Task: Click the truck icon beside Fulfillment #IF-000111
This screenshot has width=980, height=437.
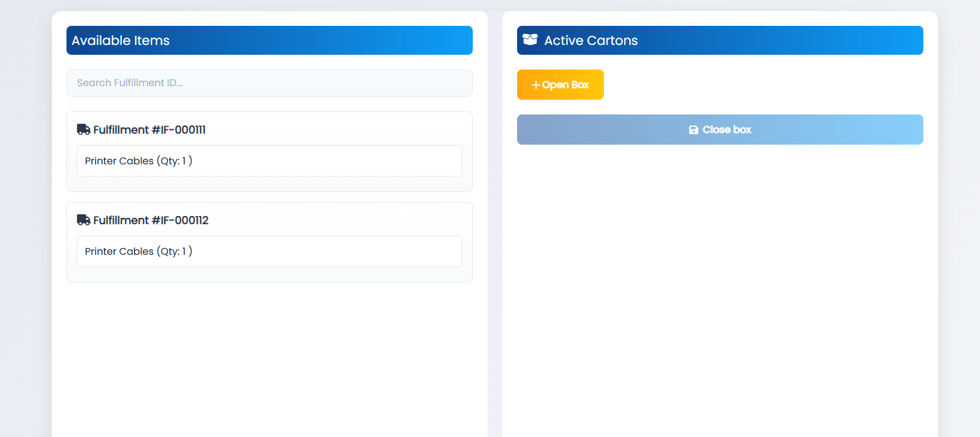Action: 83,129
